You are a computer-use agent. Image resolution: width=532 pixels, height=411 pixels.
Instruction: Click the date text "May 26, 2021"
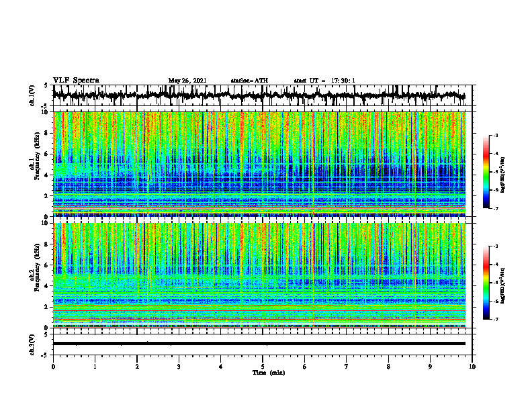(x=187, y=81)
